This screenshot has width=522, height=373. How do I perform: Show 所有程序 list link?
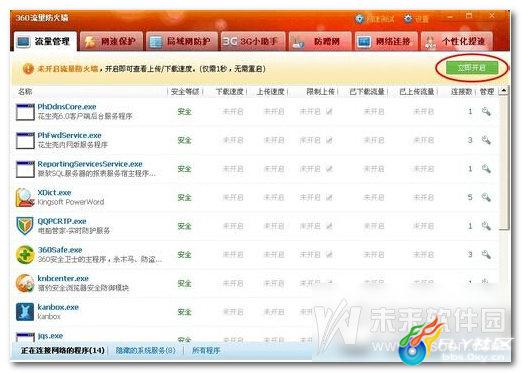click(x=206, y=350)
